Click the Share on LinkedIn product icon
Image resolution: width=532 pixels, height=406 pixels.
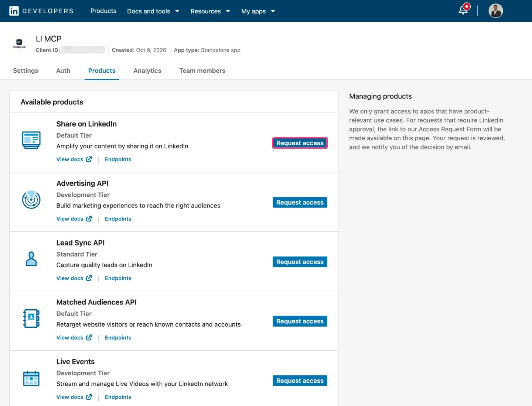31,140
